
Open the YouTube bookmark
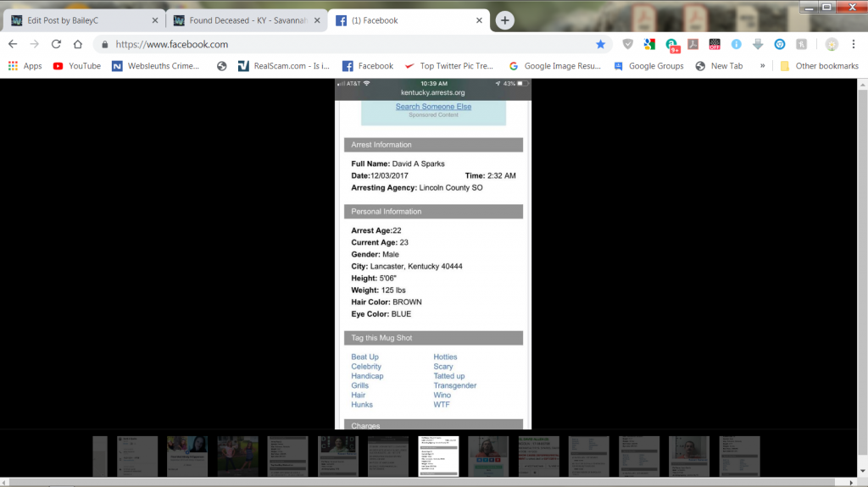click(x=76, y=65)
